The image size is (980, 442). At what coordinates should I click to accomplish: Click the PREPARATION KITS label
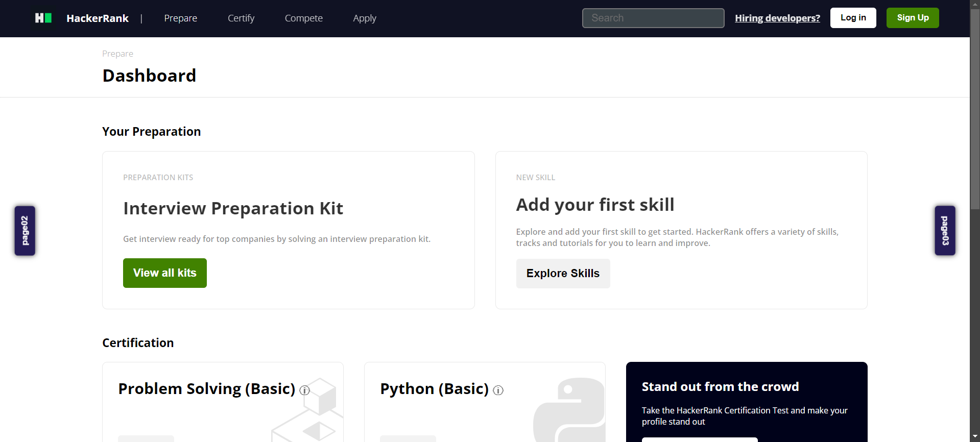coord(158,178)
